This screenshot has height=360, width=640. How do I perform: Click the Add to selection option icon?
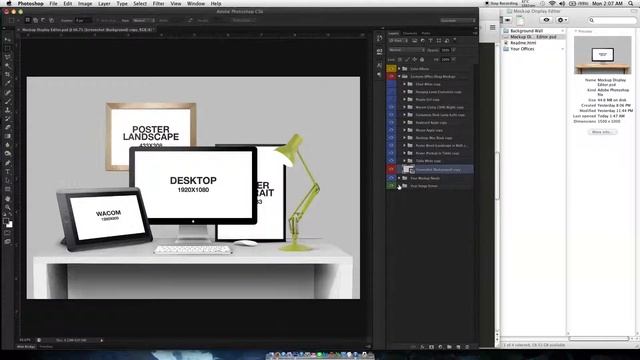click(x=36, y=20)
